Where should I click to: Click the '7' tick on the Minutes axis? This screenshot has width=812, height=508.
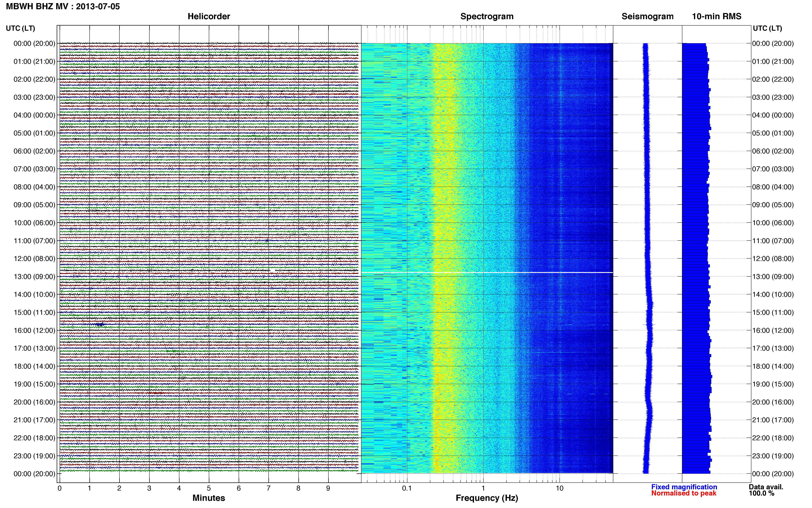click(269, 488)
